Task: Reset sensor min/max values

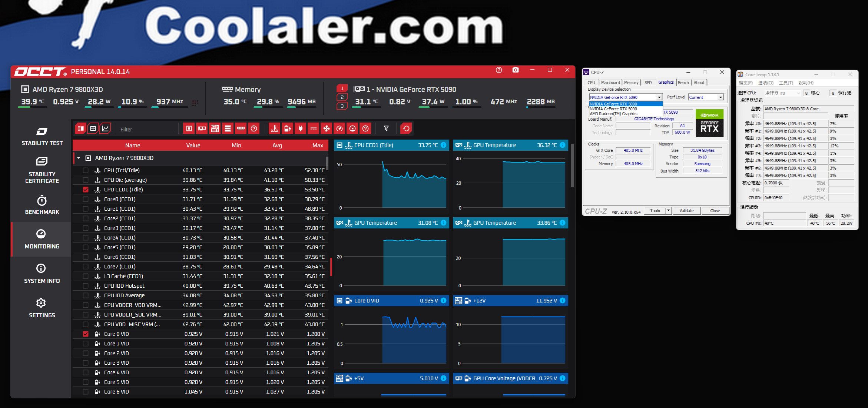Action: click(x=406, y=128)
